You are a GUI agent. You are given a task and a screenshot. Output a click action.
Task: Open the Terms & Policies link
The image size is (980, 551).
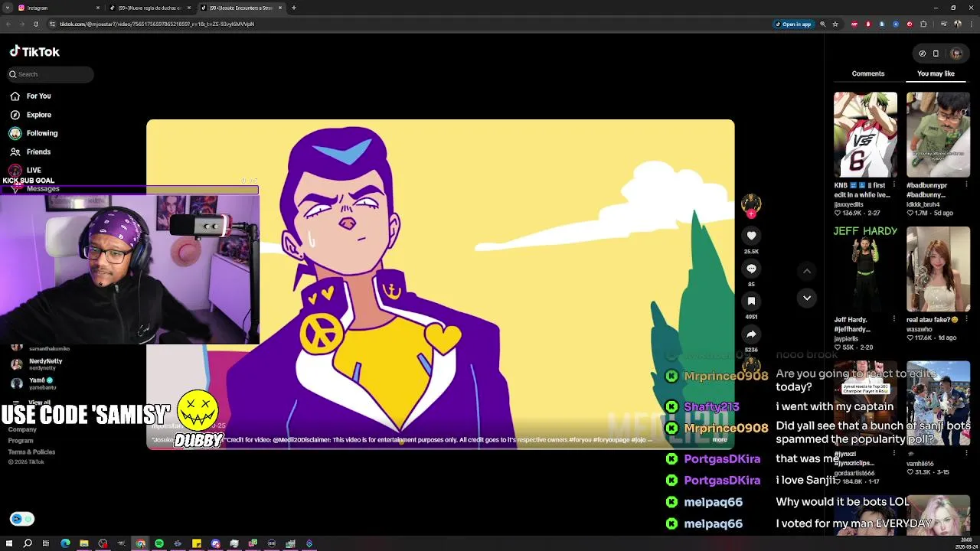click(31, 452)
